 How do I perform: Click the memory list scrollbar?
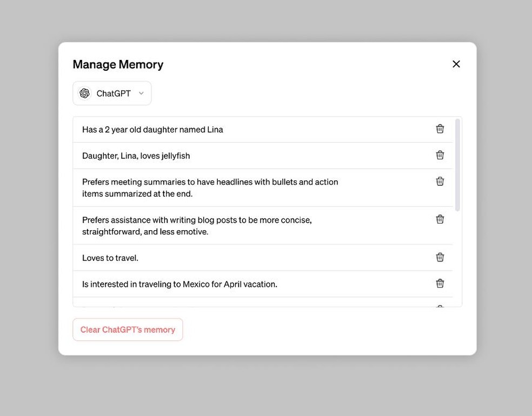457,165
